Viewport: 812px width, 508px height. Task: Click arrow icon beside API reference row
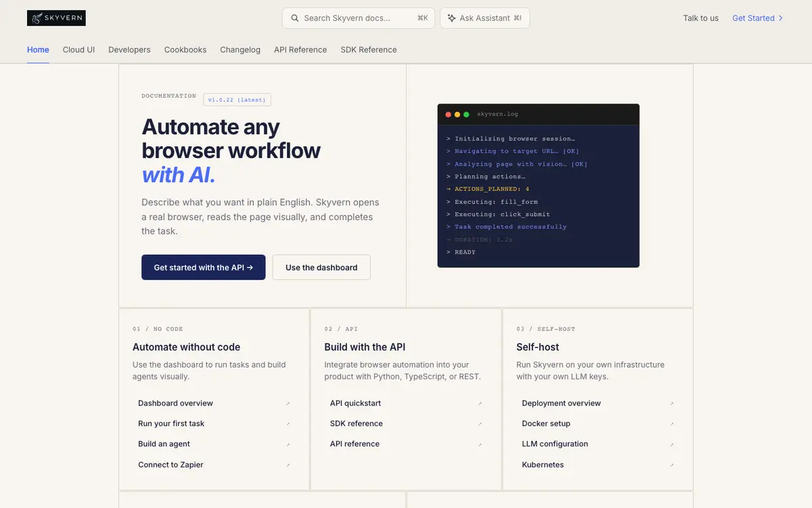(480, 444)
